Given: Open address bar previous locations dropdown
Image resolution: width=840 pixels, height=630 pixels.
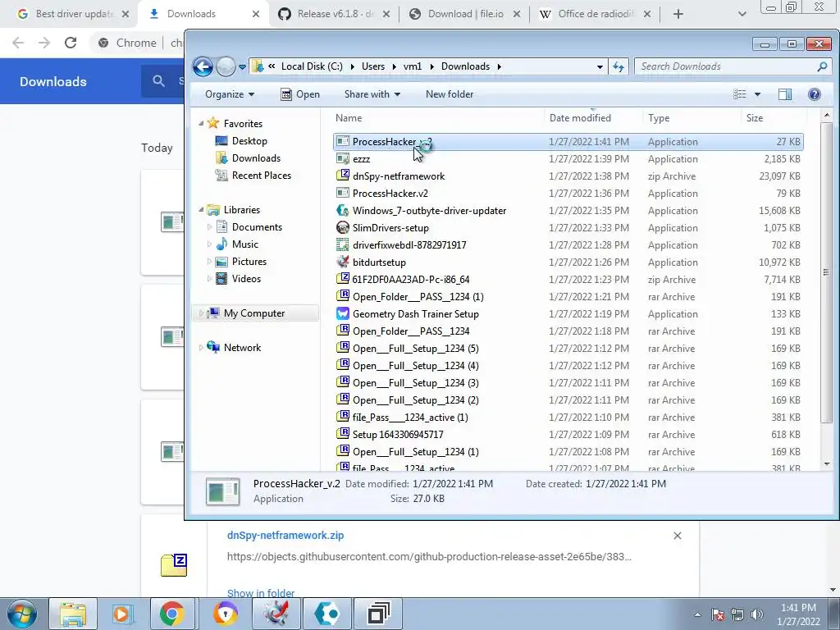Looking at the screenshot, I should [600, 67].
